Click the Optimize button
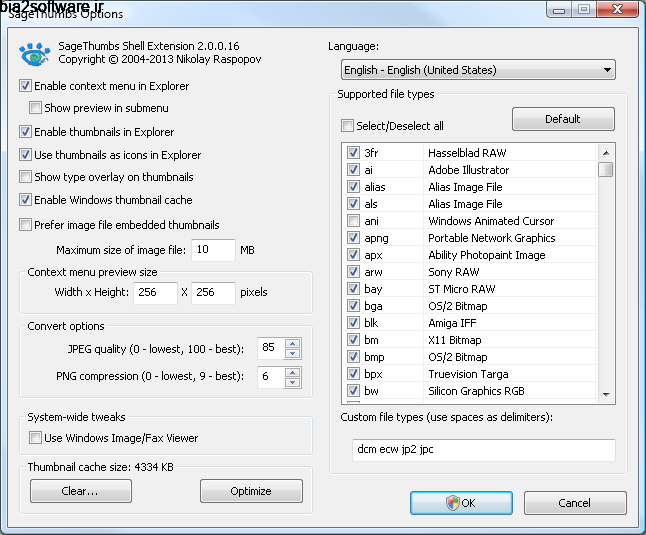This screenshot has height=535, width=646. pos(251,491)
